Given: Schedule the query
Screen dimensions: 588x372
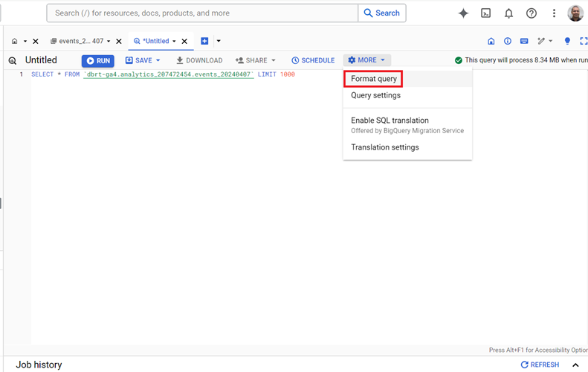Looking at the screenshot, I should tap(313, 60).
